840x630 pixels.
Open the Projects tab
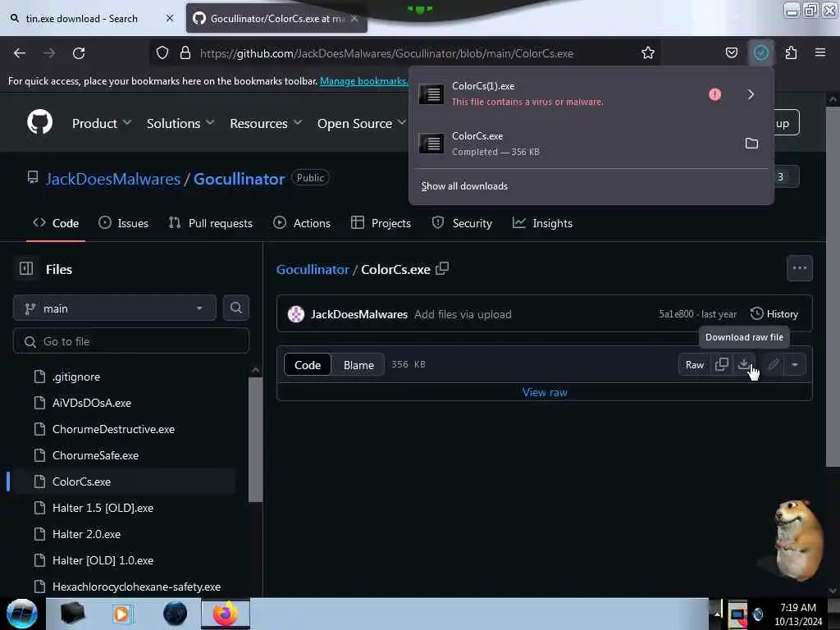pyautogui.click(x=381, y=223)
